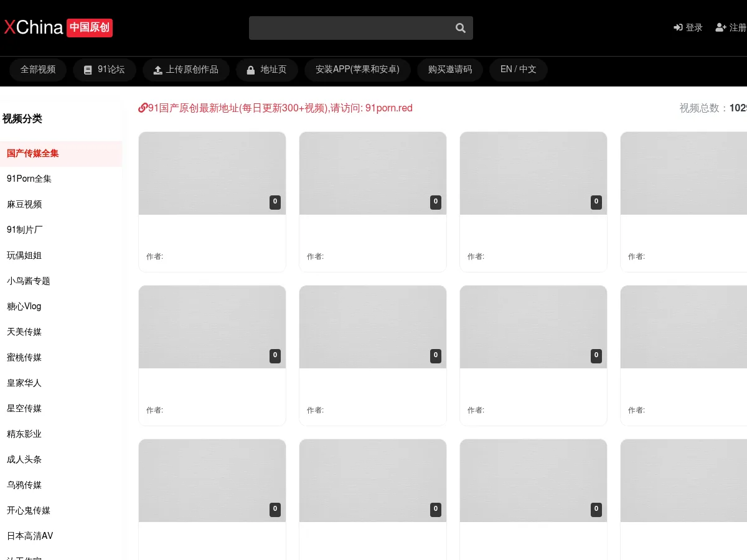Screen dimensions: 747x560
Task: Select category 蜜桃传媒
Action: coord(61,358)
